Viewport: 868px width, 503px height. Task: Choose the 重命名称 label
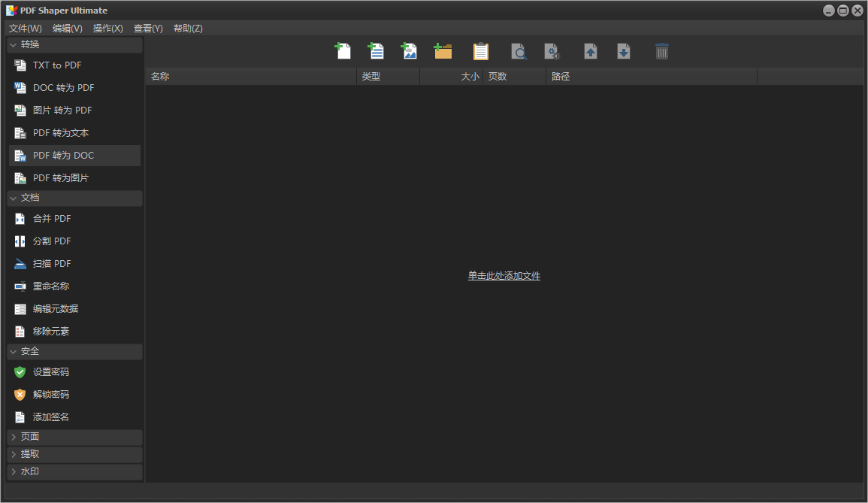click(x=51, y=286)
